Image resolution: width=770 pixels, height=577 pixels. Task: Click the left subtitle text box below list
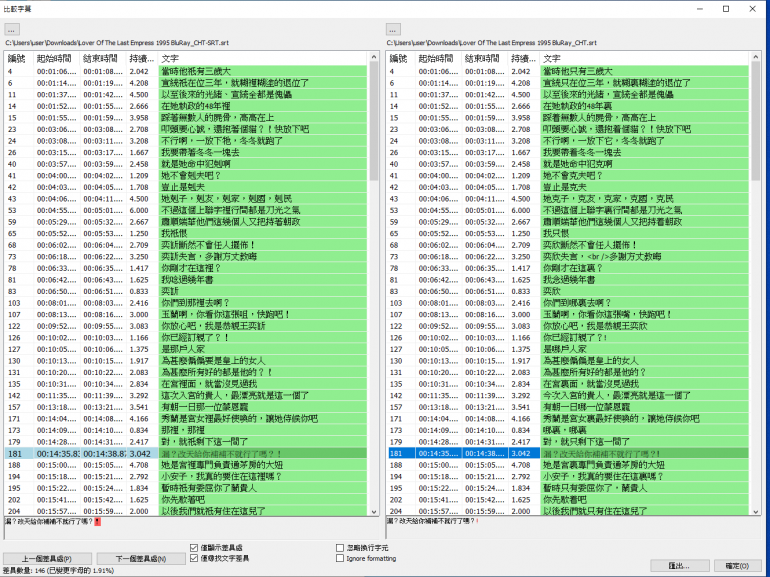(x=192, y=528)
